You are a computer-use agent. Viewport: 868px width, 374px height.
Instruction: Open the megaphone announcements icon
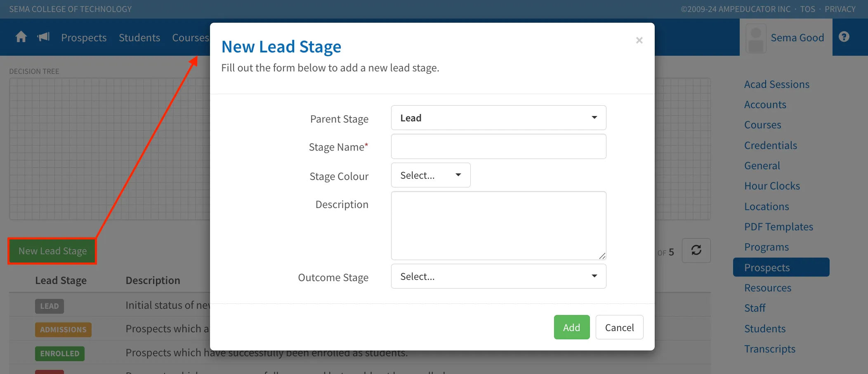(43, 37)
